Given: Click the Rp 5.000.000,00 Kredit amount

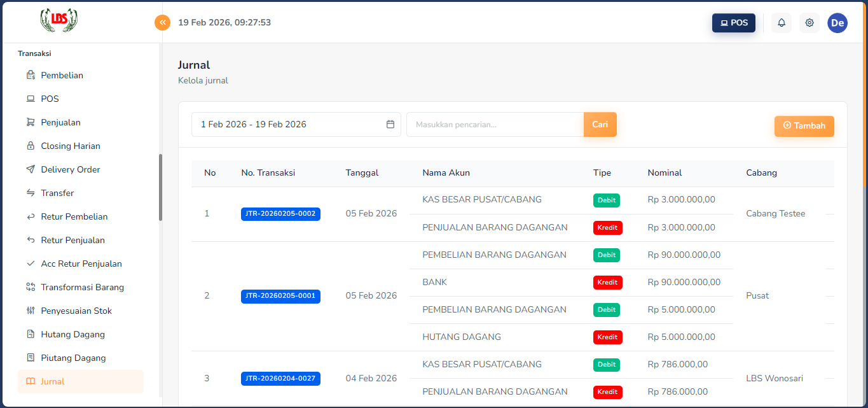Looking at the screenshot, I should tap(682, 337).
